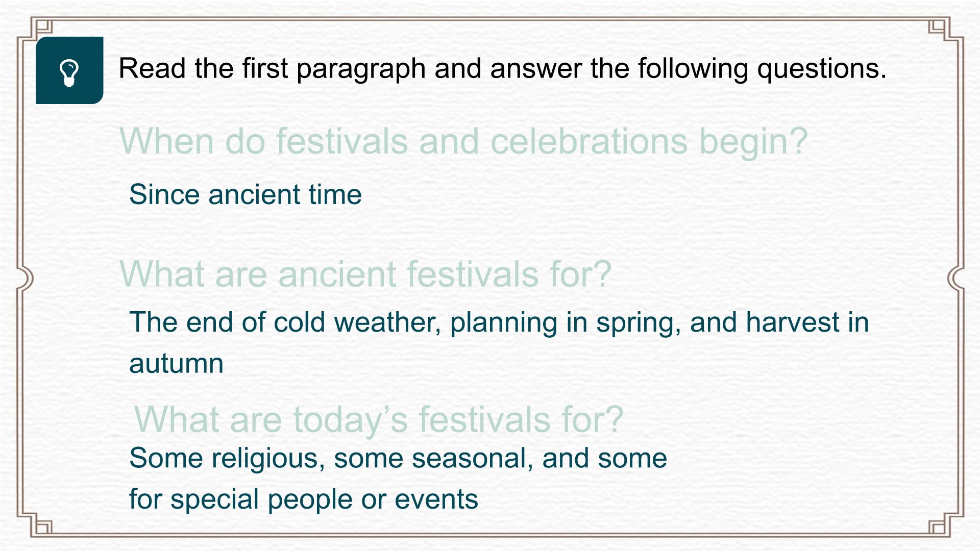Select the answer 'Since ancient time'
Viewport: 980px width, 551px height.
point(246,194)
